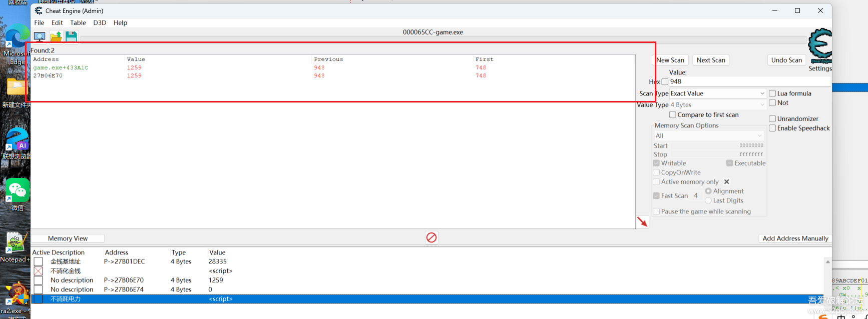Open the Value Type dropdown

(717, 105)
